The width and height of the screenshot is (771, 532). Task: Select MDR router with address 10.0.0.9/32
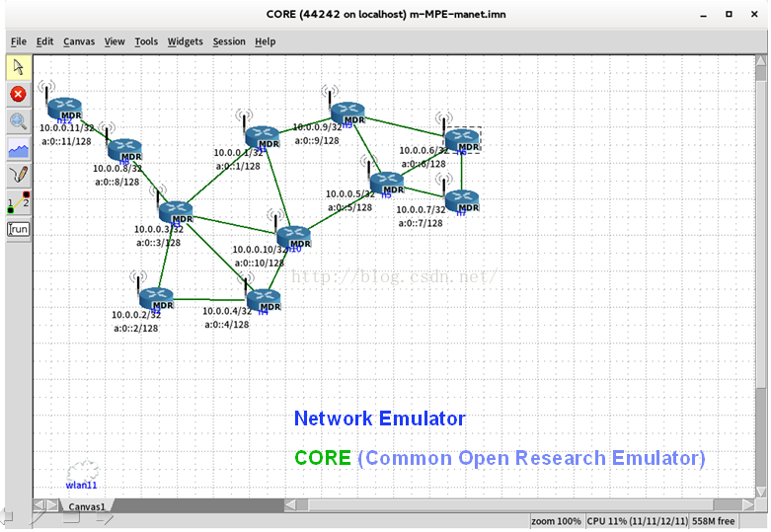point(347,113)
